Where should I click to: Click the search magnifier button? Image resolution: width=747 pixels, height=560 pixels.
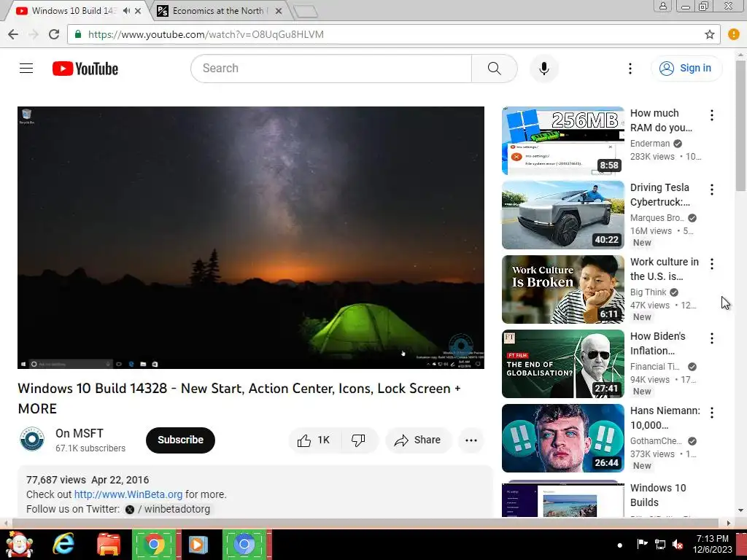[494, 69]
